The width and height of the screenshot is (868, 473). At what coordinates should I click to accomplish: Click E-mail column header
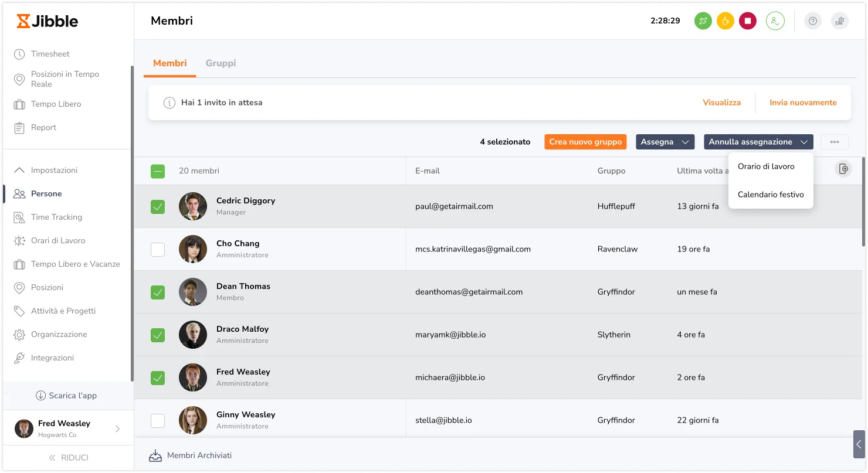[428, 171]
